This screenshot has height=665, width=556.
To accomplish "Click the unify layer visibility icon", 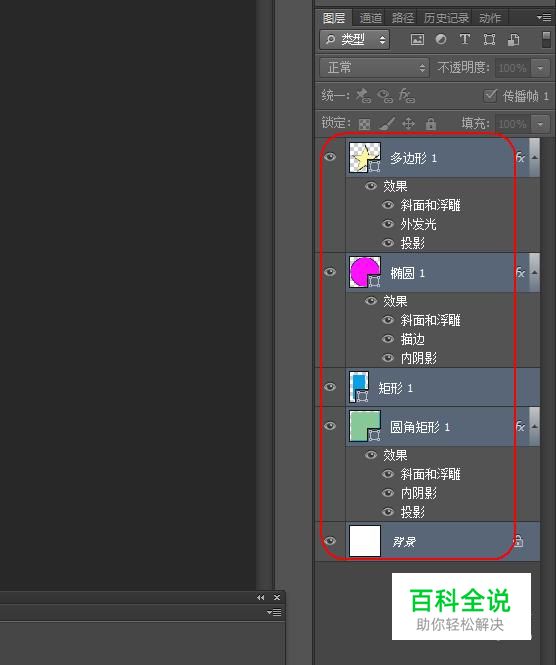I will click(385, 96).
